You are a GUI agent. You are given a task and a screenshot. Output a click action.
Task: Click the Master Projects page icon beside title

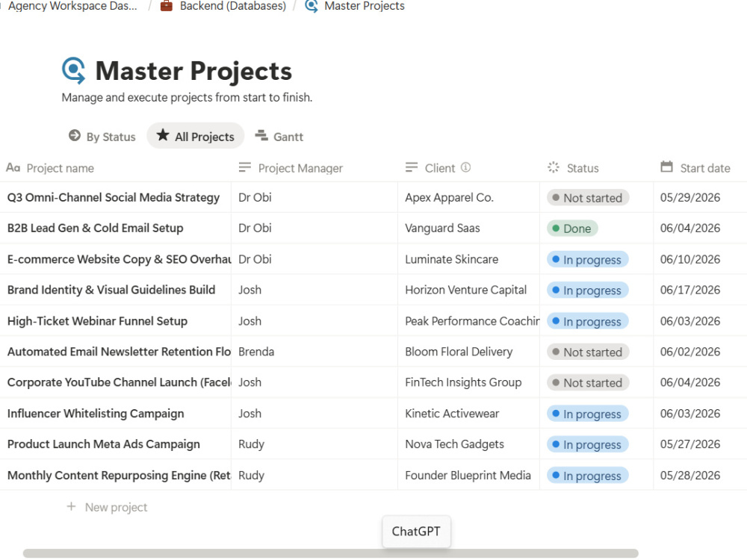click(x=74, y=70)
